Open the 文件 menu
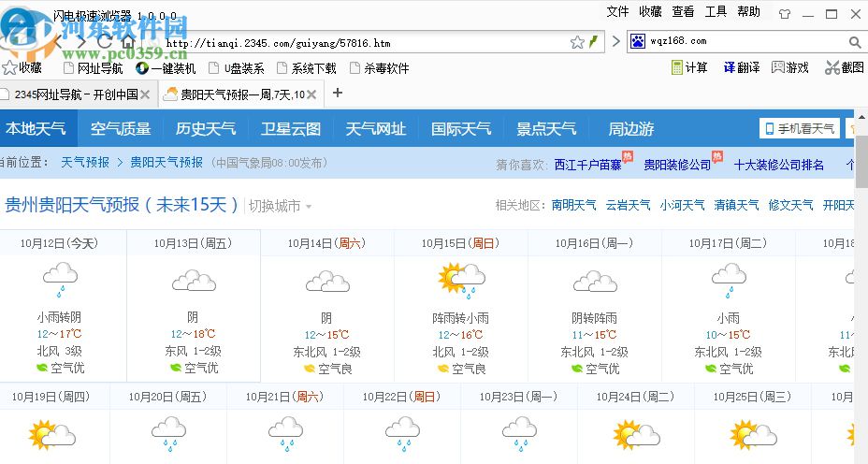This screenshot has height=464, width=868. [617, 11]
